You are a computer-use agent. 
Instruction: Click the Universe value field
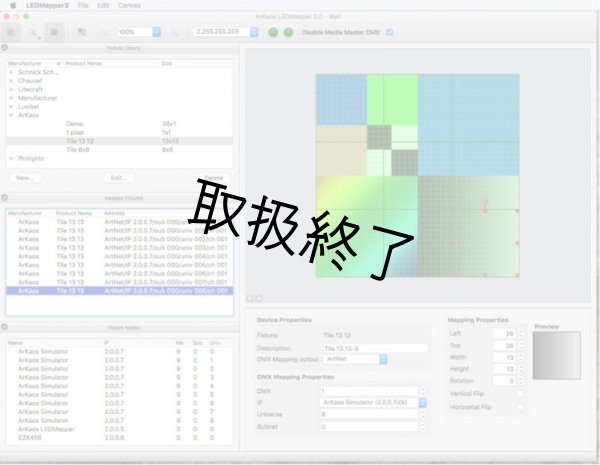370,414
